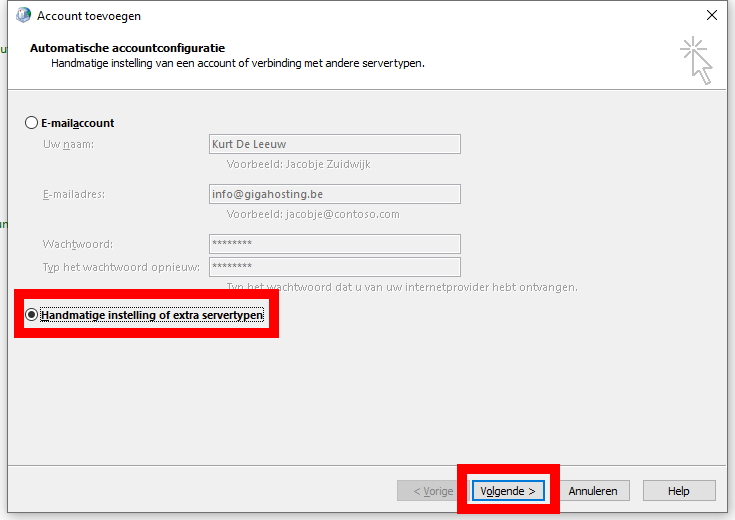Screen dimensions: 735x520
Task: Close the Account toevoegen dialog
Action: pyautogui.click(x=711, y=15)
